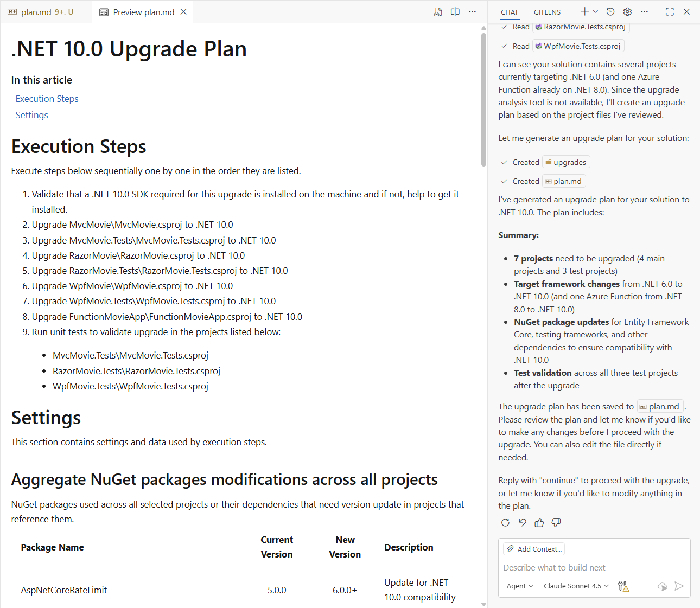Open the Agent mode dropdown
The image size is (700, 608).
tap(520, 586)
